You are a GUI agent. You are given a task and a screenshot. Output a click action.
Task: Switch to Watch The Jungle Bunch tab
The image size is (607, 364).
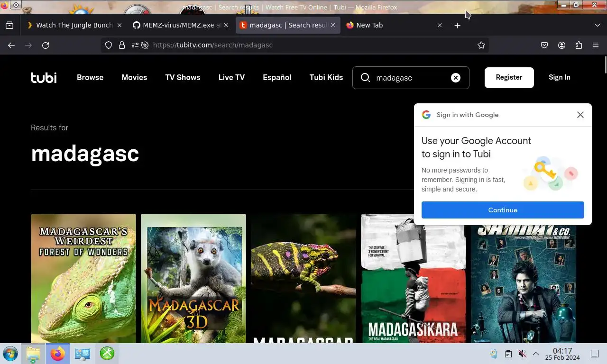[74, 25]
